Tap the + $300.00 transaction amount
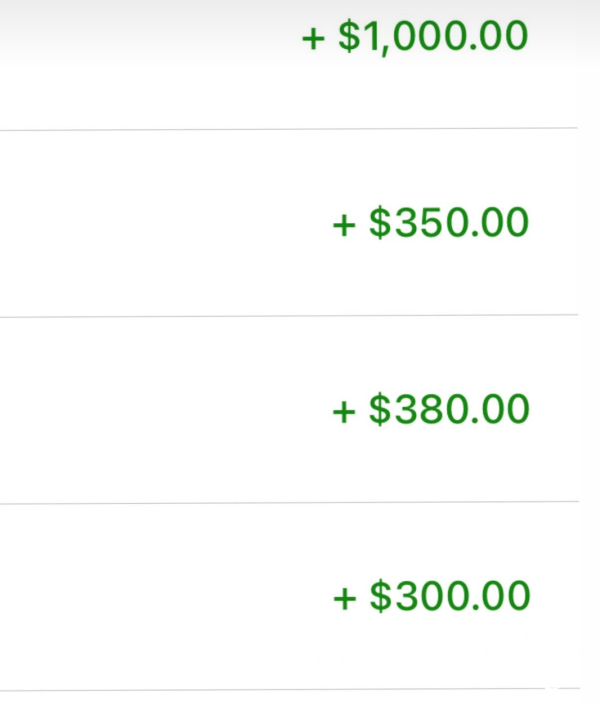The height and width of the screenshot is (705, 600). pyautogui.click(x=432, y=596)
